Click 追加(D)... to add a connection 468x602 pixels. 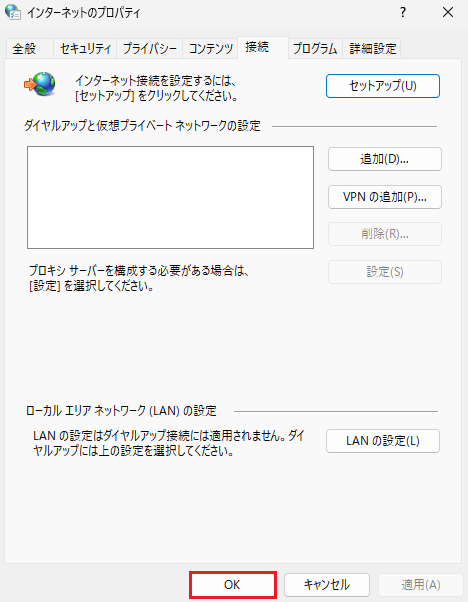pos(385,159)
